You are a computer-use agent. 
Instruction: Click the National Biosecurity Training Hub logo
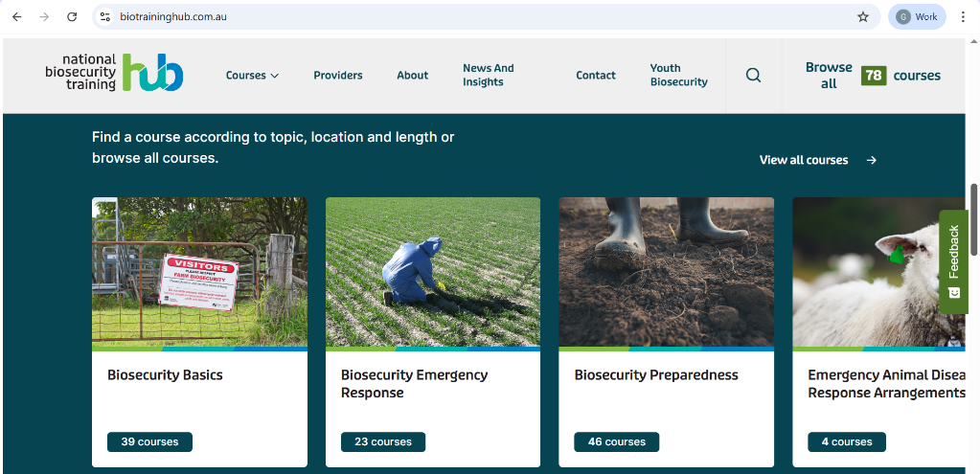114,73
